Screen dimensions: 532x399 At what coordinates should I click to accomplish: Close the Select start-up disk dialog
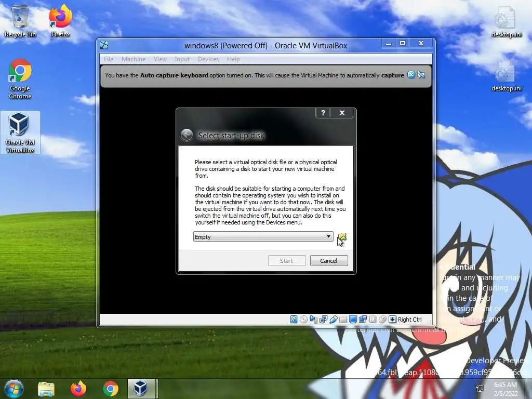342,113
